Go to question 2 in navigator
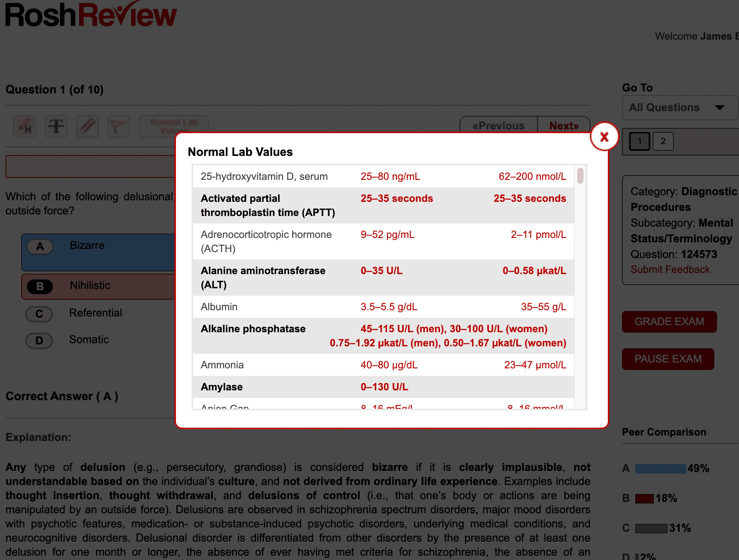The width and height of the screenshot is (739, 560). click(x=663, y=141)
